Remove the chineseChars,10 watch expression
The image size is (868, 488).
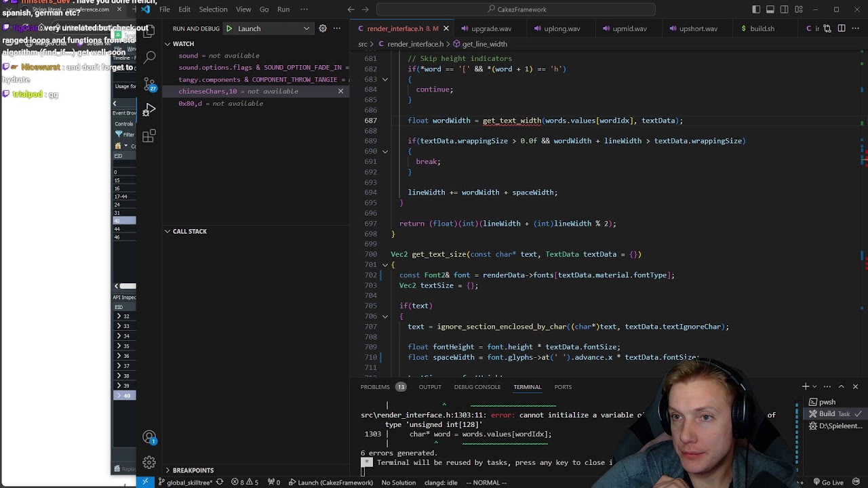[340, 91]
